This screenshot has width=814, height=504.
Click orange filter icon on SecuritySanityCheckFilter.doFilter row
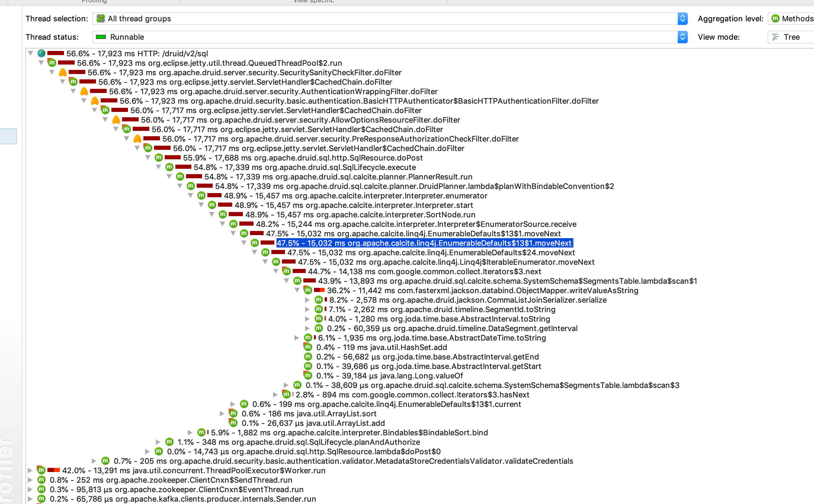tap(63, 72)
